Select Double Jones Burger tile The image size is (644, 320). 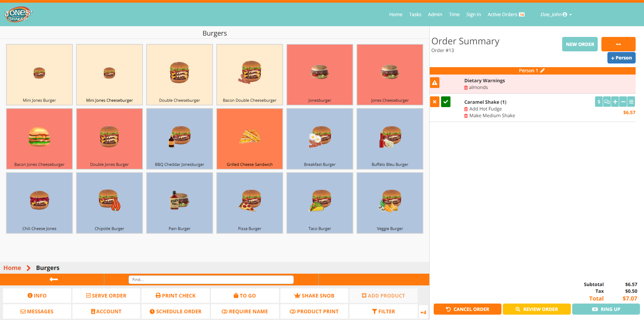tap(109, 139)
